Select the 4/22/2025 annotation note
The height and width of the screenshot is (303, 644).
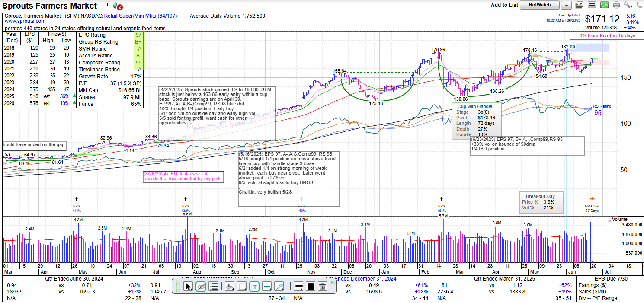coord(217,113)
